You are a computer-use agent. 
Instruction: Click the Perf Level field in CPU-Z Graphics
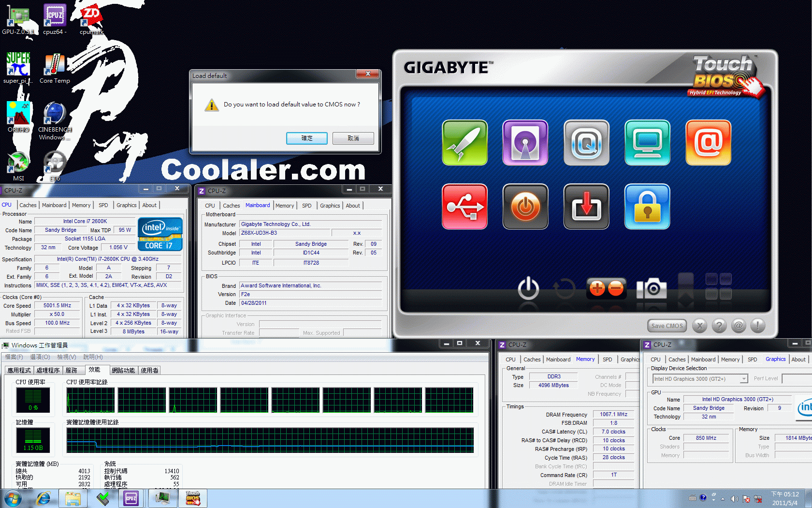[x=797, y=378]
